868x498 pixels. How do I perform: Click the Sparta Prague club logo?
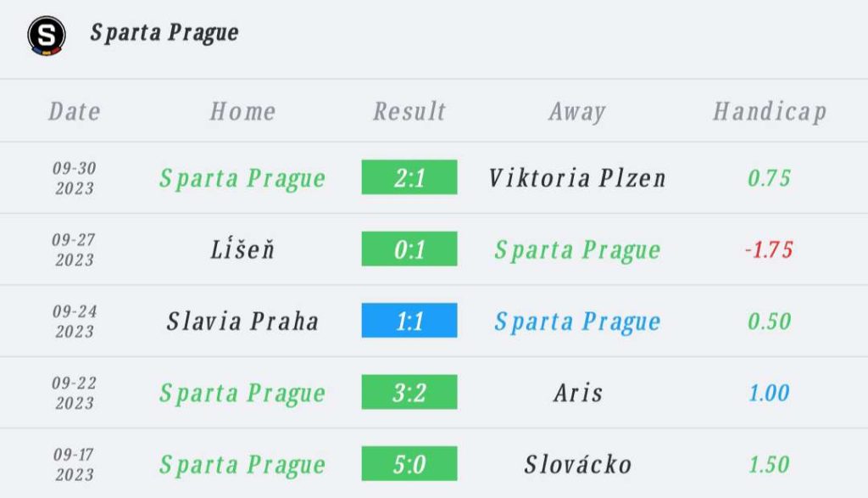(45, 35)
